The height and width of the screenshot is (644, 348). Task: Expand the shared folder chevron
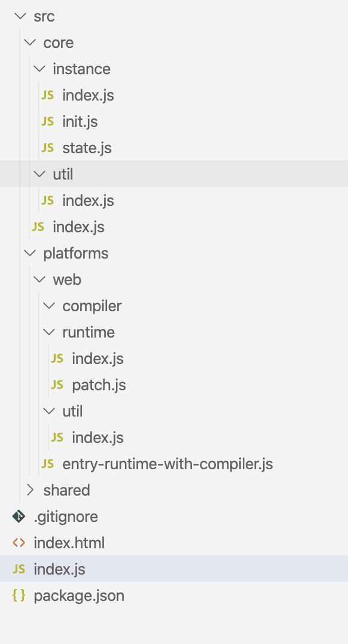click(30, 490)
